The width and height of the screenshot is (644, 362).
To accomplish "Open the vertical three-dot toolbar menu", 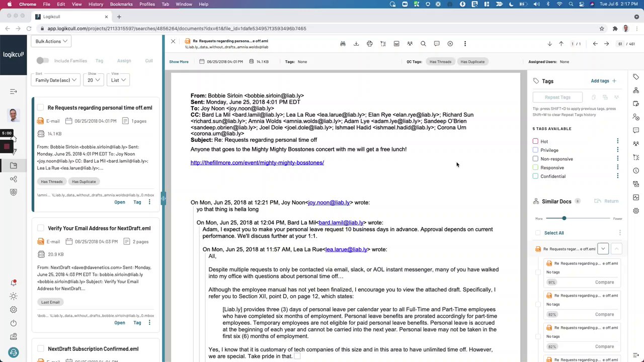I will (465, 44).
